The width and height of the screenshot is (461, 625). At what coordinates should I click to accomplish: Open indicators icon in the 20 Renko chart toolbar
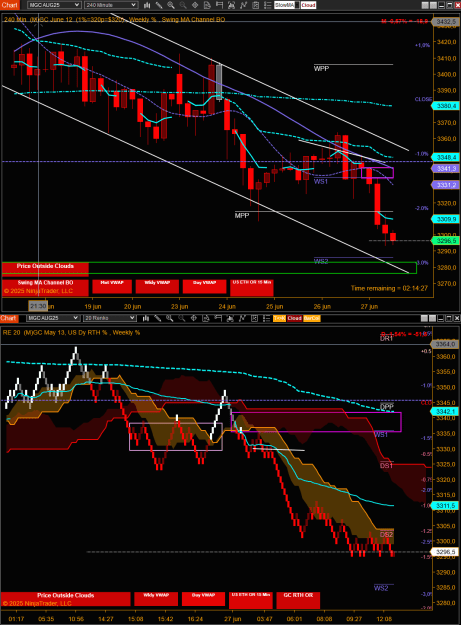pyautogui.click(x=242, y=318)
